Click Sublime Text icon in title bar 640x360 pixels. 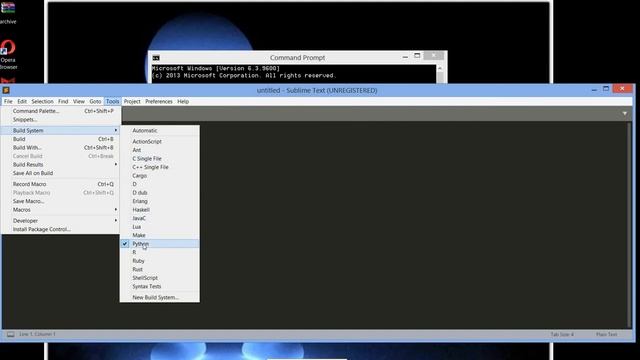[6, 90]
